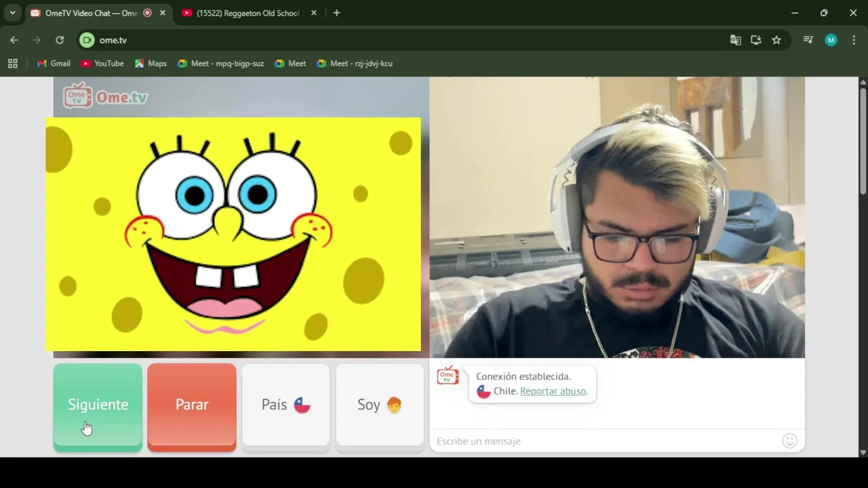Image resolution: width=868 pixels, height=488 pixels.
Task: Open Meet - rzj-jdvj-kcu bookmark
Action: 355,64
